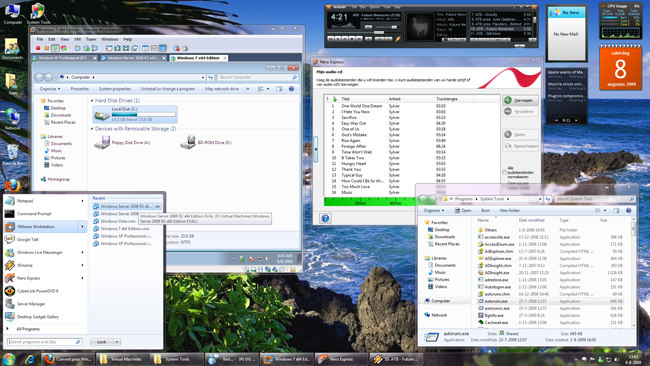Launch CyberLink PowerDVD 9 from the Start menu
Screen dimensions: 650x366
tap(45, 291)
